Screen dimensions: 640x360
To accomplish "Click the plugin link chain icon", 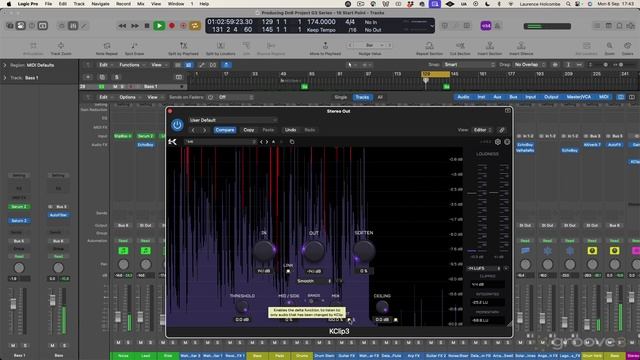I will coord(502,130).
